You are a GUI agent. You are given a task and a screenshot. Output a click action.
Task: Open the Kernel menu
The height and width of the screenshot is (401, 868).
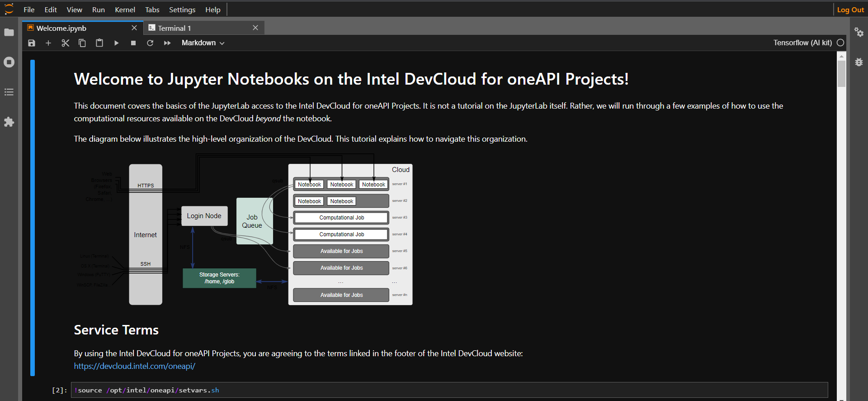point(125,10)
